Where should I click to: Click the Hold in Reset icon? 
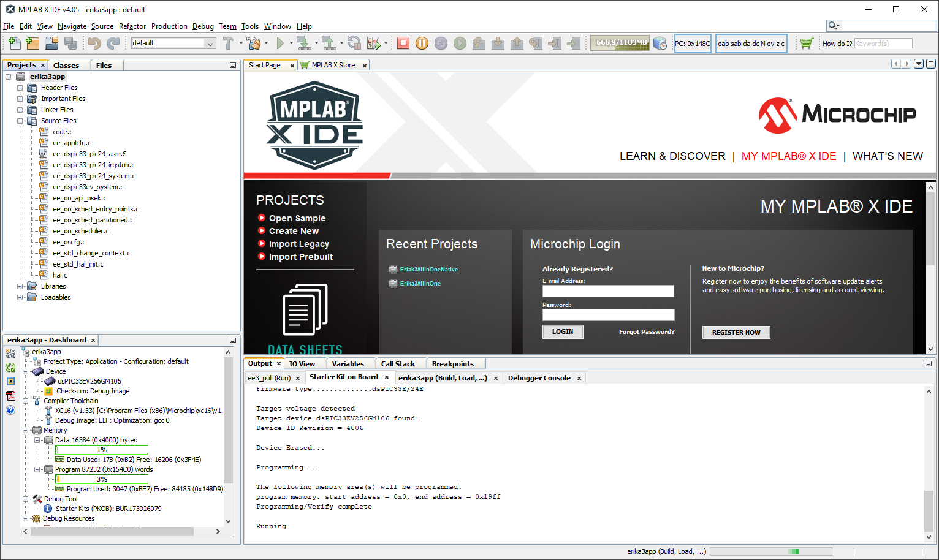click(x=354, y=43)
